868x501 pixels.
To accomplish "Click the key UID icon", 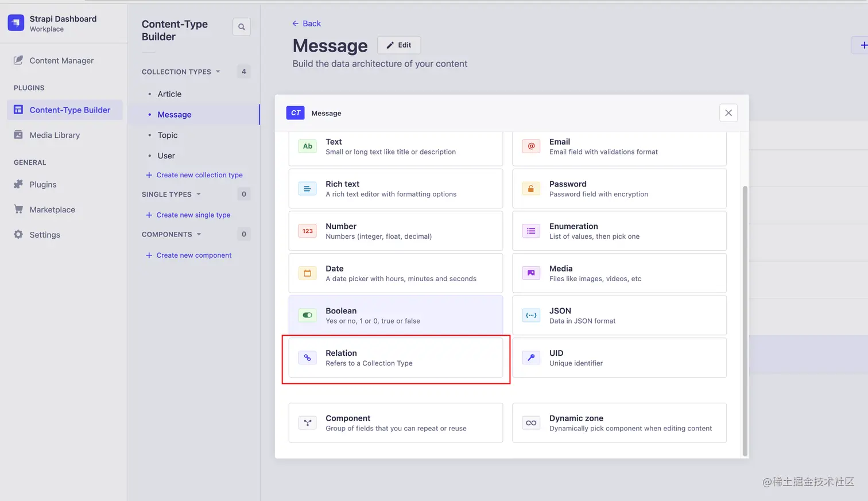I will tap(531, 358).
